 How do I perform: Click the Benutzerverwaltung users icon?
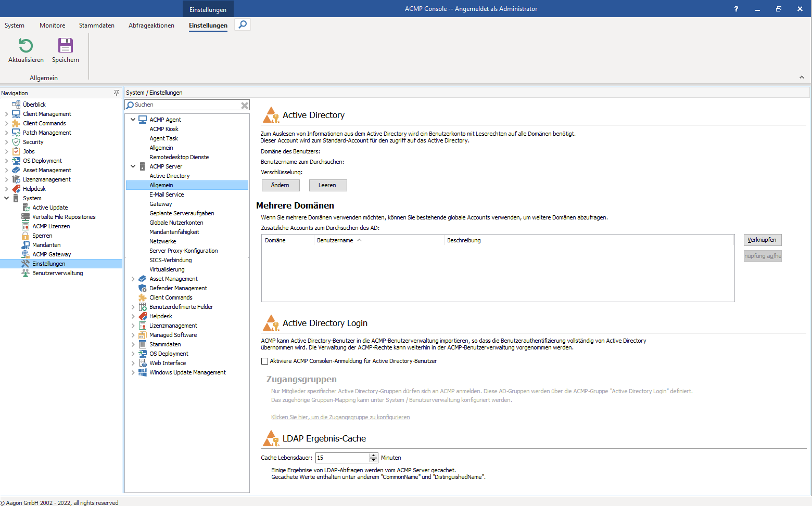[26, 273]
